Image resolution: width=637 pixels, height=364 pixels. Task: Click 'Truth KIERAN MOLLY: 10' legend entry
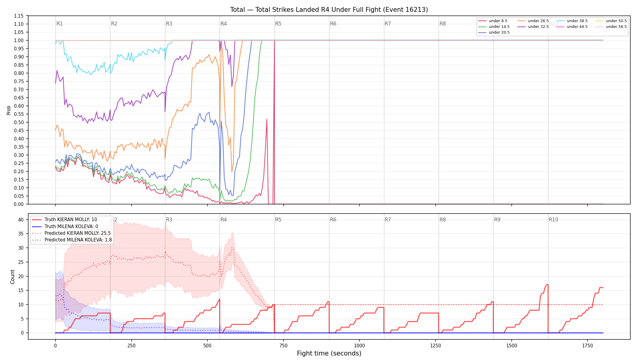click(71, 220)
